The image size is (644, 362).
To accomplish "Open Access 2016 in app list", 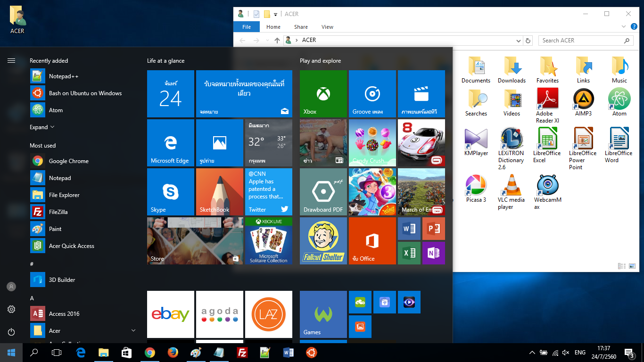I will (83, 313).
